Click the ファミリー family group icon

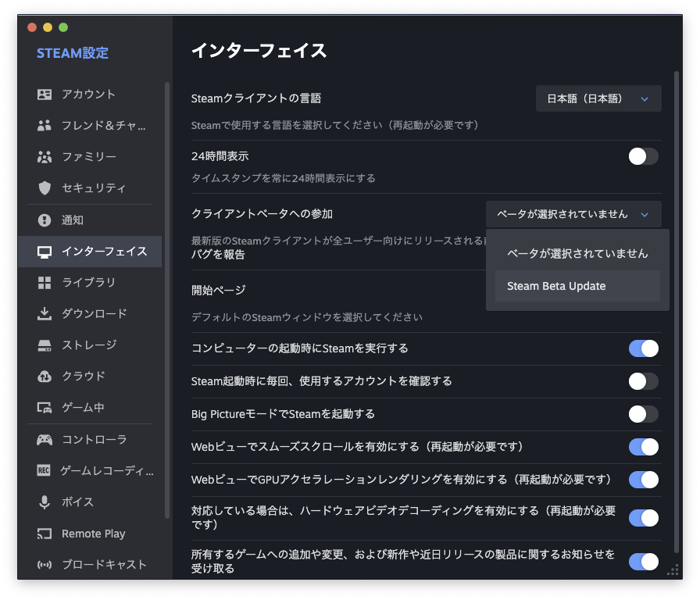(45, 157)
